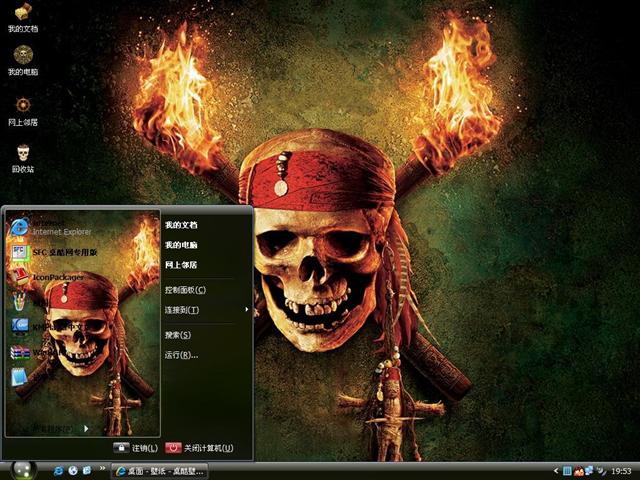640x480 pixels.
Task: Open 网上邻居 ship-wheel desktop icon
Action: click(23, 111)
